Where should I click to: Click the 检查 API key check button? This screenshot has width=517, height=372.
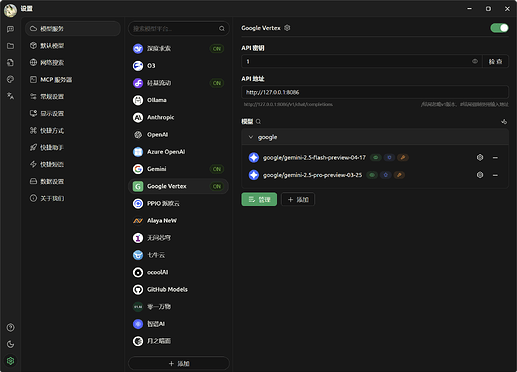click(x=495, y=61)
